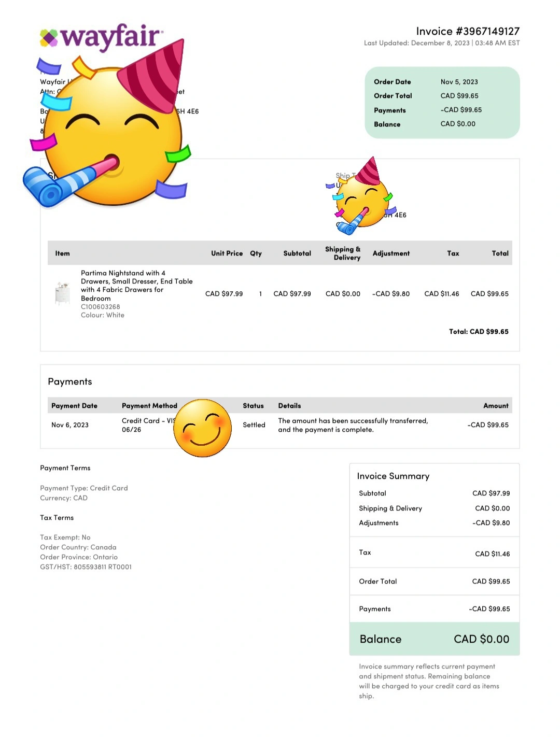Click the Credit Card payment method cell

[148, 425]
